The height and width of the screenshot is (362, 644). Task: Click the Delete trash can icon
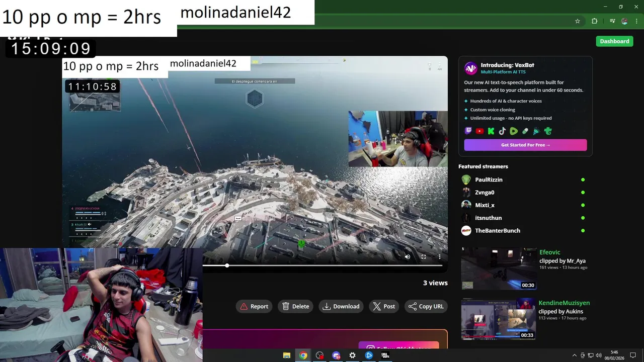[286, 306]
